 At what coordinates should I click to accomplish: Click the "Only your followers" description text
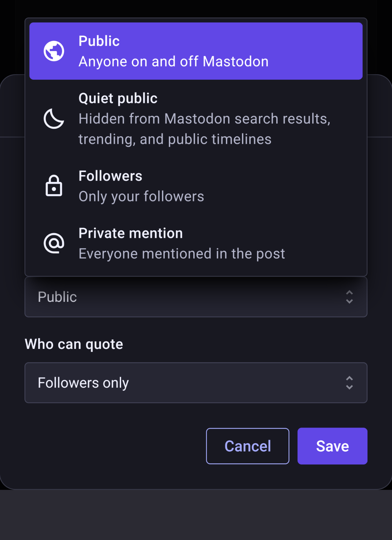point(141,197)
